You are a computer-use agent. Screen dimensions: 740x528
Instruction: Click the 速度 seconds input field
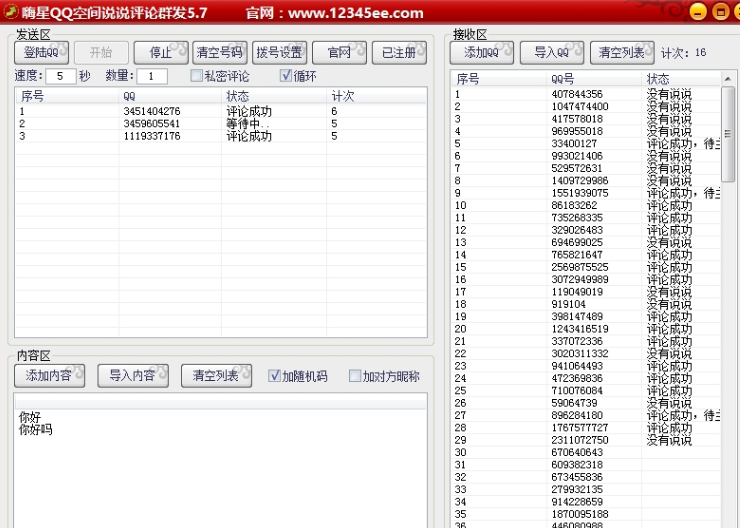tap(61, 76)
